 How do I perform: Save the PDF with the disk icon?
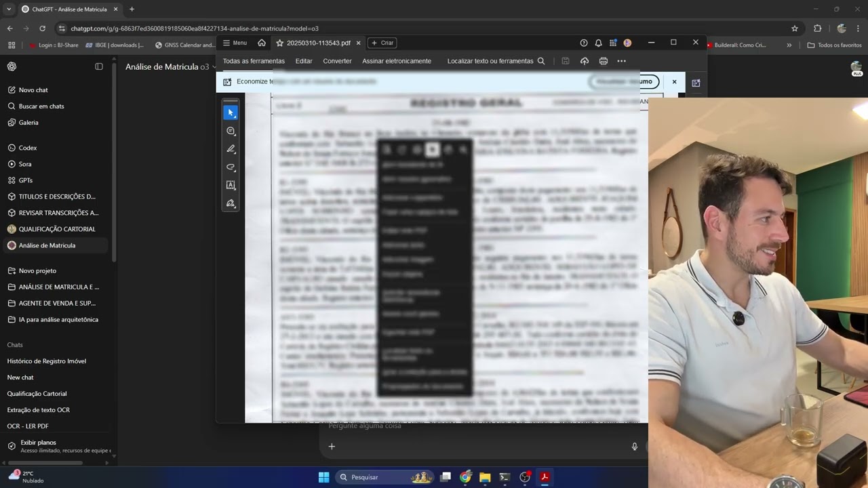pyautogui.click(x=566, y=61)
